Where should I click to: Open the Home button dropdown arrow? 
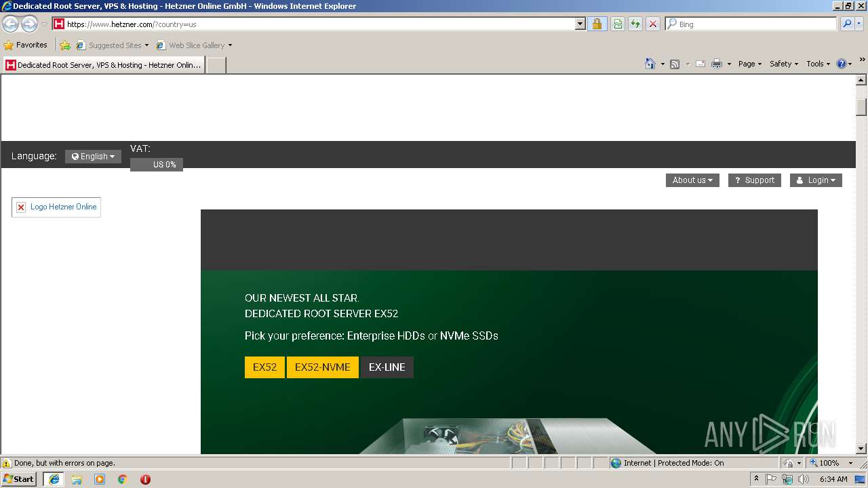(663, 64)
